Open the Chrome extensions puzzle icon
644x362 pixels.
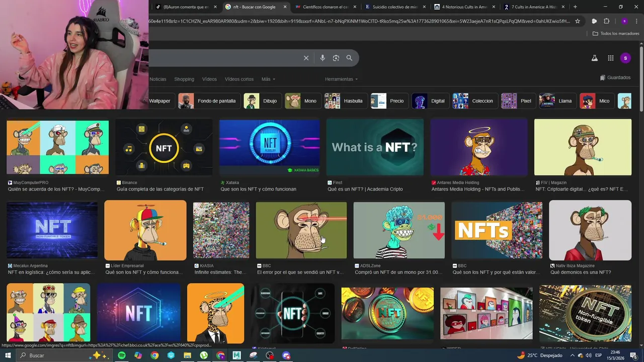[x=607, y=21]
